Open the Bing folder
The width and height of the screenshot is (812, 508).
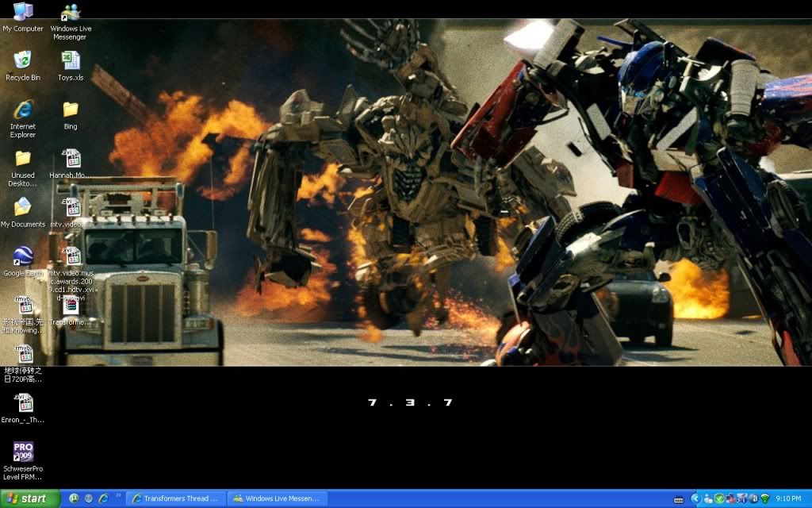coord(71,110)
